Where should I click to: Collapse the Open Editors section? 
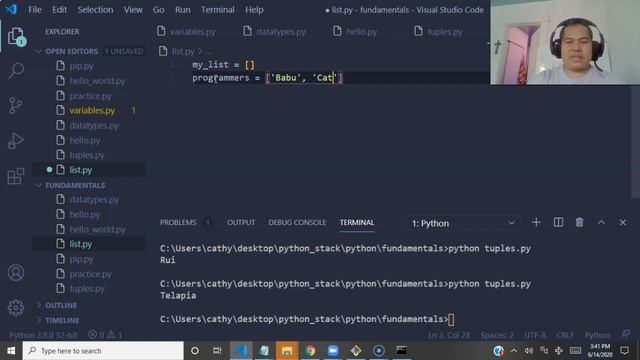pos(71,51)
